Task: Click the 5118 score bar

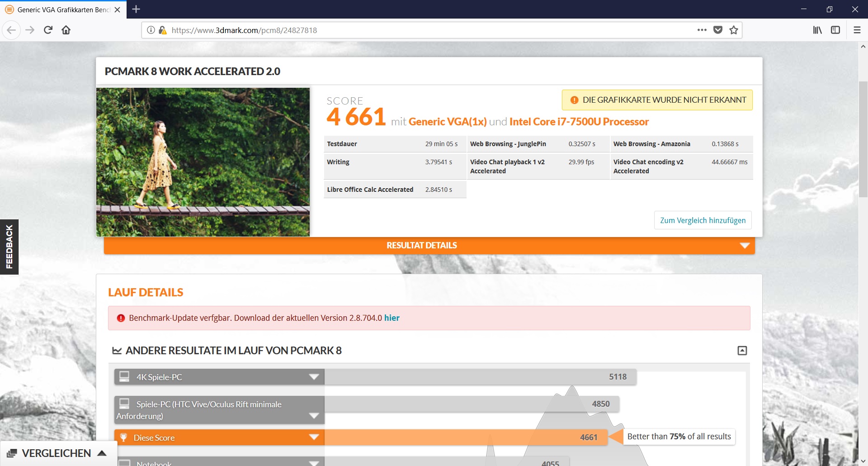Action: [481, 377]
